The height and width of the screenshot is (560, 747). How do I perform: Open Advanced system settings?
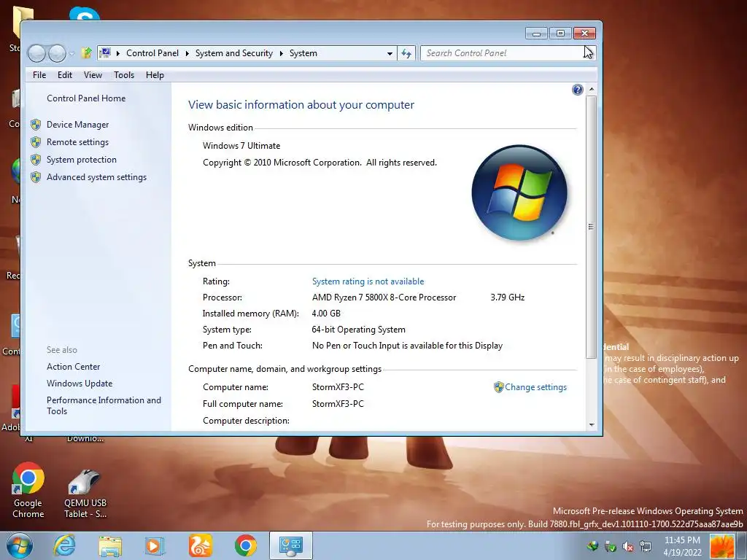coord(97,177)
